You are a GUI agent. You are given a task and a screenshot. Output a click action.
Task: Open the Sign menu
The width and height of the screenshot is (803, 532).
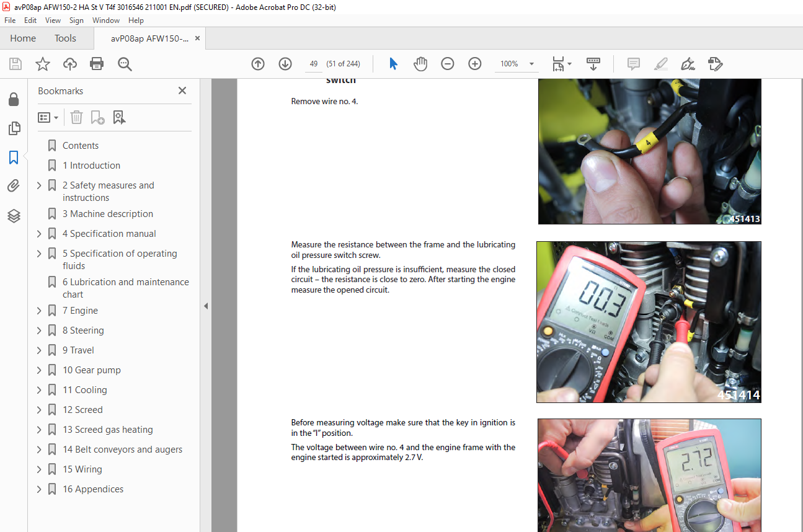[76, 20]
